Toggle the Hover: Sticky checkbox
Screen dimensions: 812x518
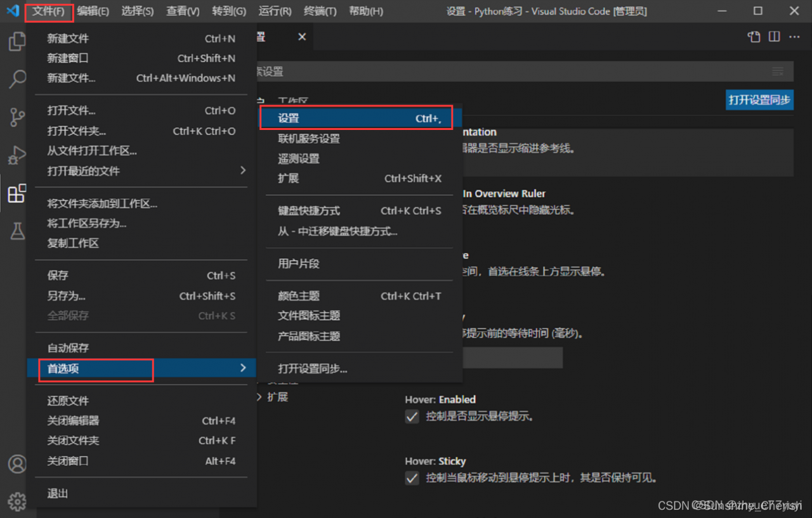click(412, 478)
